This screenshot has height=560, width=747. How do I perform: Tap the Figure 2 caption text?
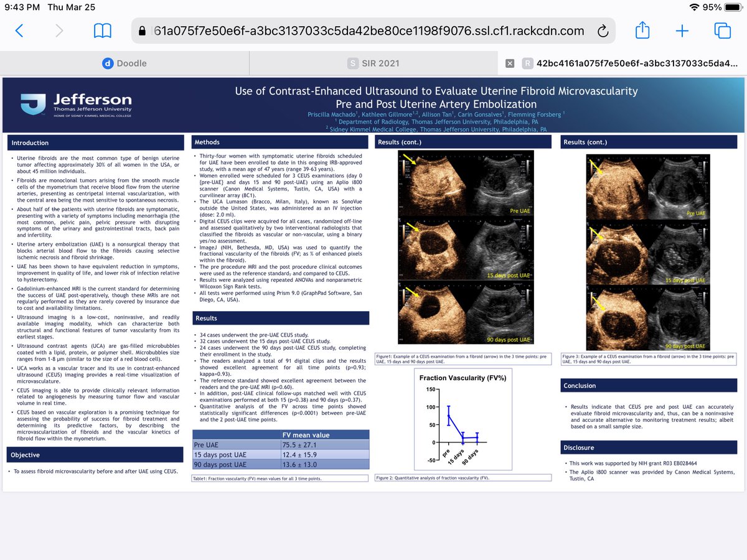pyautogui.click(x=433, y=478)
